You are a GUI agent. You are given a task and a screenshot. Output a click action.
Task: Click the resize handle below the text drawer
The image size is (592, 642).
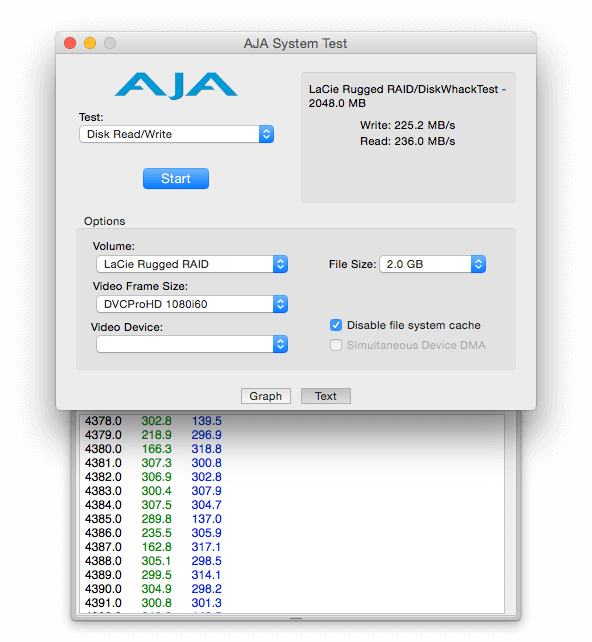point(296,618)
